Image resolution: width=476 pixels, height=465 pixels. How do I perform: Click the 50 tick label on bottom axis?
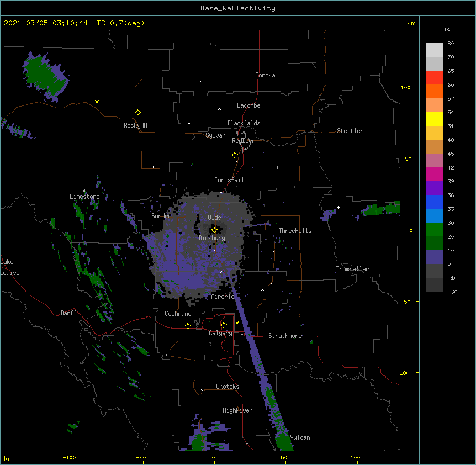(284, 457)
